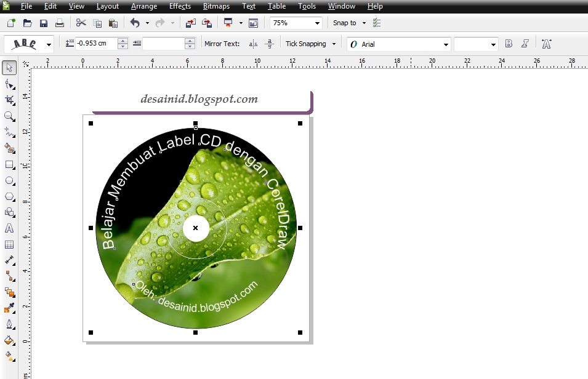This screenshot has width=588, height=379.
Task: Copy selection using the Copy icon
Action: (97, 23)
